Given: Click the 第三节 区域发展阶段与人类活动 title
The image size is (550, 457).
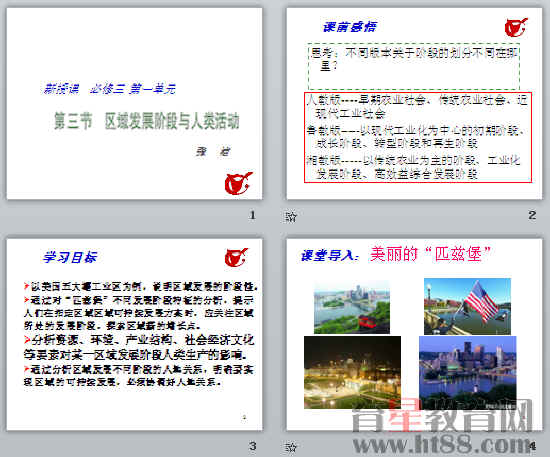Looking at the screenshot, I should (147, 121).
